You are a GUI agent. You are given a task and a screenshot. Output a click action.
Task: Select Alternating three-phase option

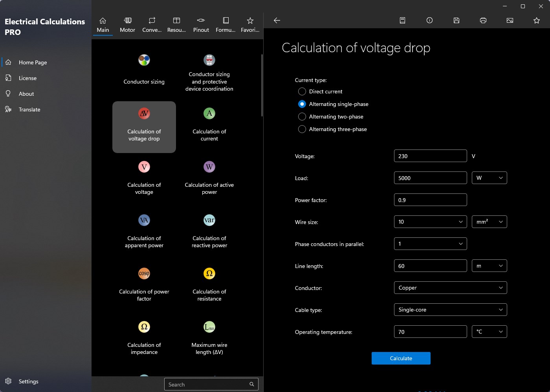pos(302,129)
